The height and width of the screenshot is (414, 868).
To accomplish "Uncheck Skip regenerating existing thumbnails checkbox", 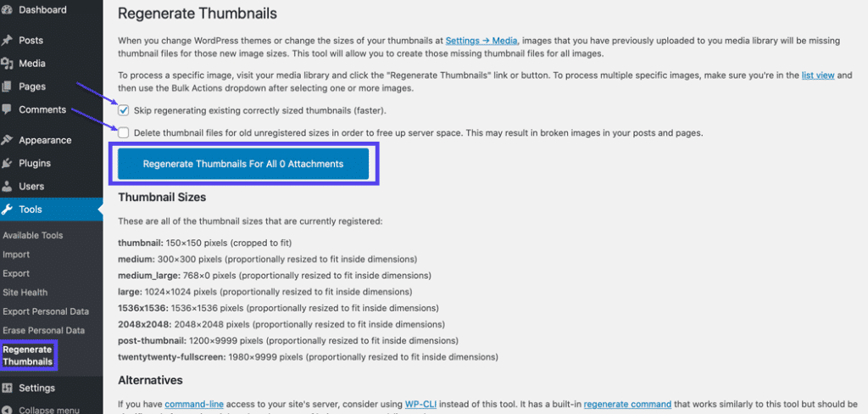I will (x=124, y=110).
